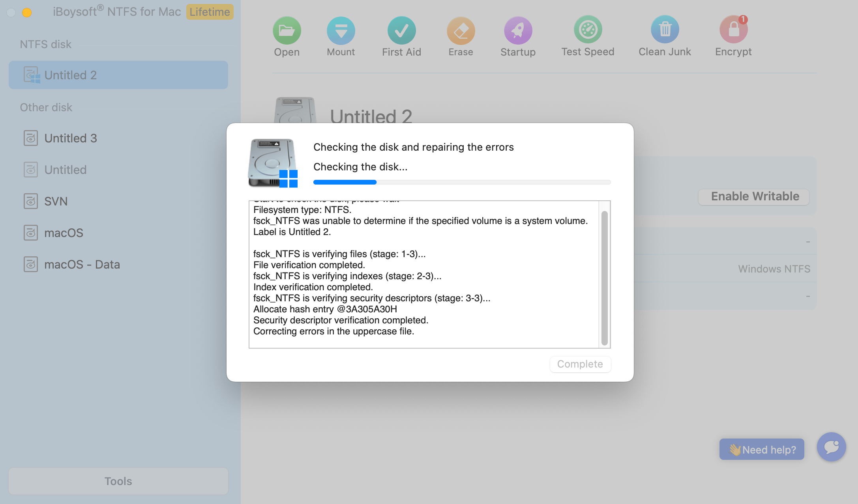Screen dimensions: 858x504
Task: Click the Clean Junk trash icon
Action: click(665, 30)
